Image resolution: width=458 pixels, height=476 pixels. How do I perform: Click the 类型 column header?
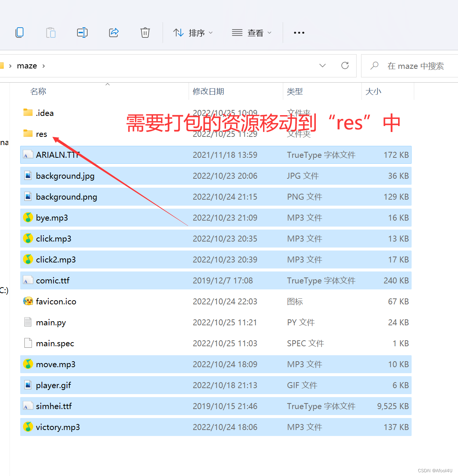coord(295,92)
